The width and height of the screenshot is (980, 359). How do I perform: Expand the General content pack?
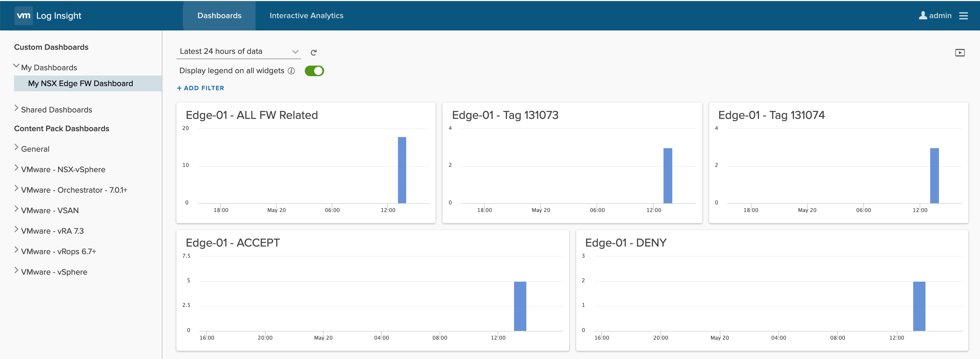click(x=16, y=148)
